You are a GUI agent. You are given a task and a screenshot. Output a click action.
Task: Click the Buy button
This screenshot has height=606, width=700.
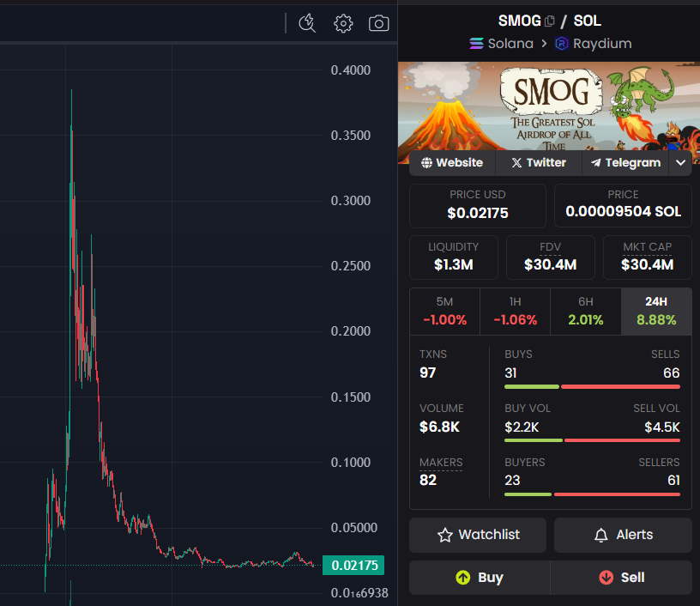pyautogui.click(x=480, y=578)
